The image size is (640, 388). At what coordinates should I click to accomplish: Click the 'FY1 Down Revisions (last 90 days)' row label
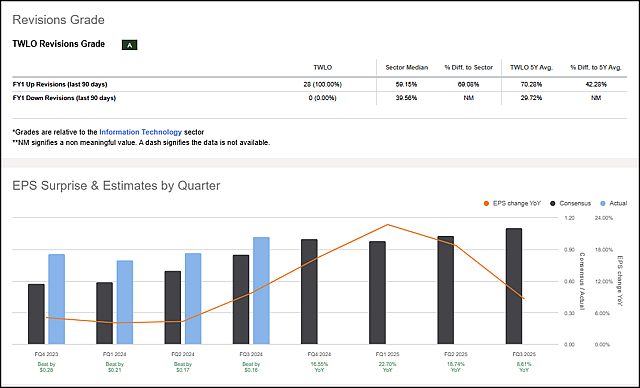64,98
